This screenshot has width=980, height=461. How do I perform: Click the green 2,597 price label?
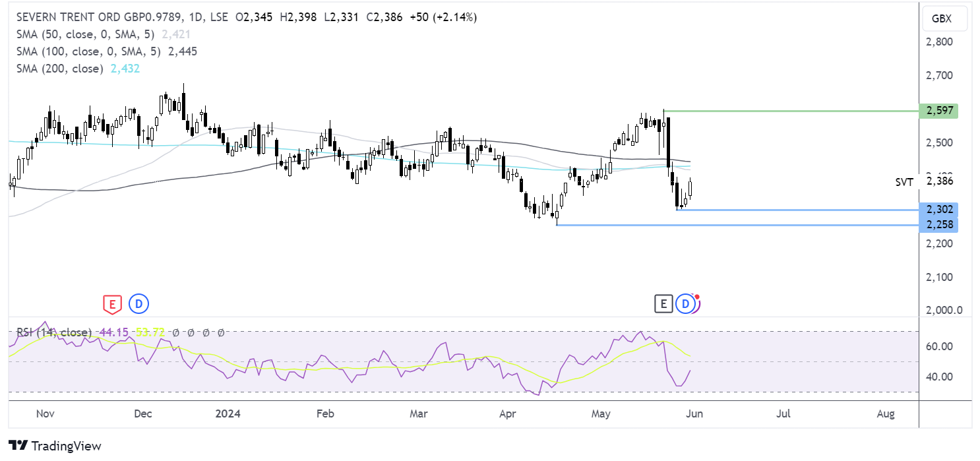pos(938,111)
